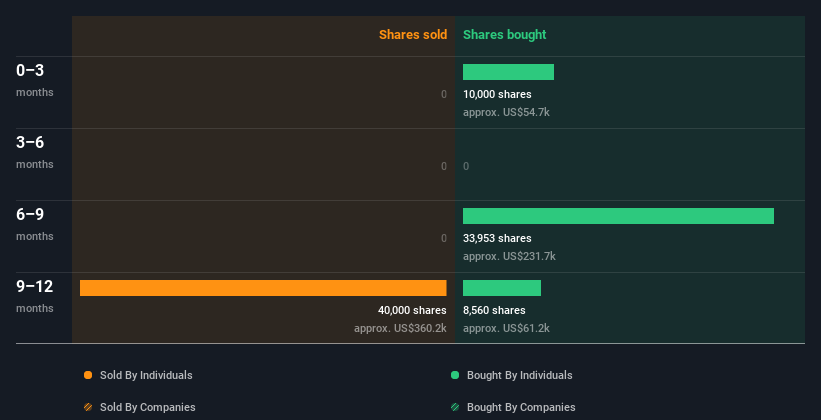
Task: Click the sold zero in 3–6 months row
Action: click(444, 167)
